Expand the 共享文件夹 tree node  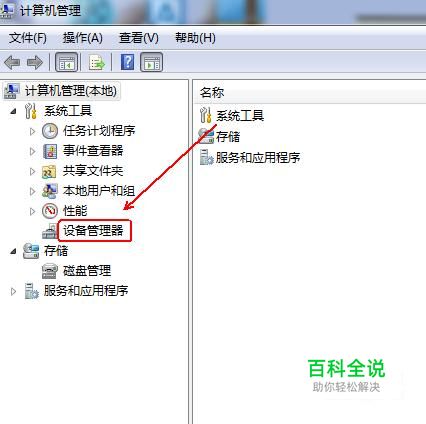[32, 171]
